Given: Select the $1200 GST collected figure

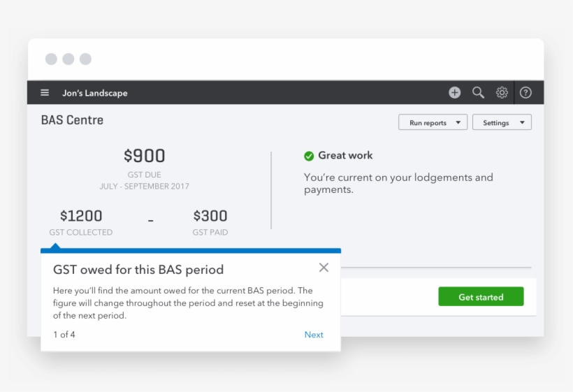Looking at the screenshot, I should 81,215.
